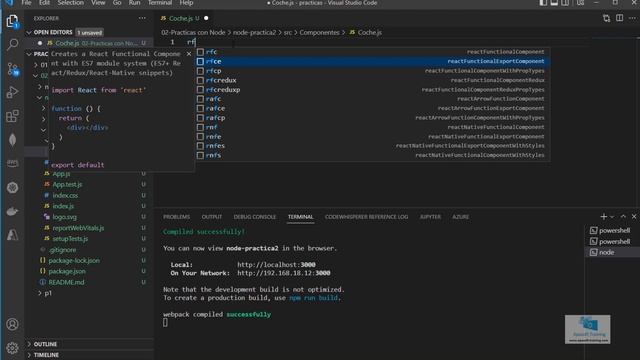This screenshot has width=640, height=360.
Task: Select the rafc snippet suggestion
Action: pos(372,99)
